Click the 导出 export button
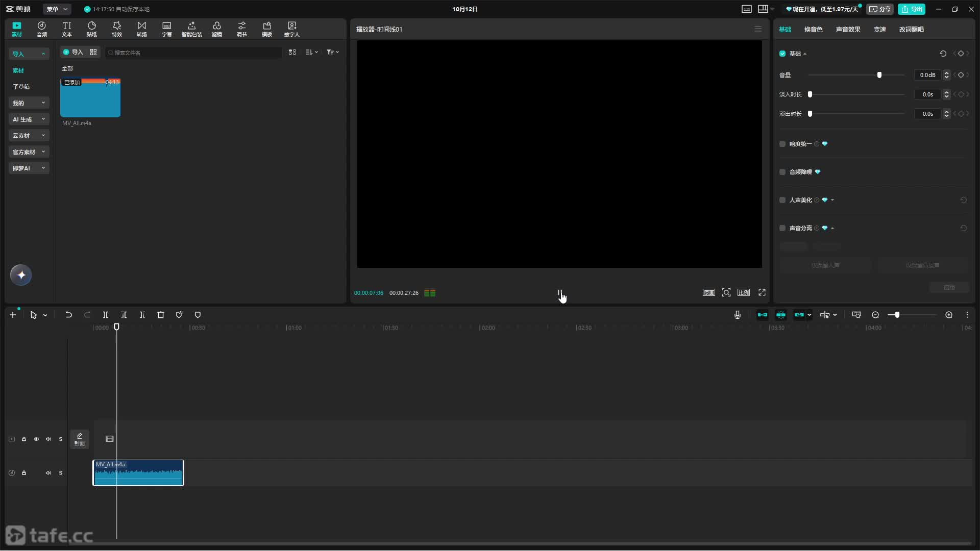 click(x=912, y=9)
